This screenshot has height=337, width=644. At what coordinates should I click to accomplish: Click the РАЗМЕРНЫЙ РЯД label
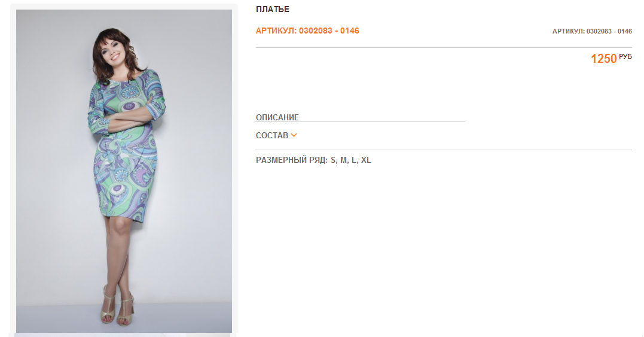tap(292, 160)
